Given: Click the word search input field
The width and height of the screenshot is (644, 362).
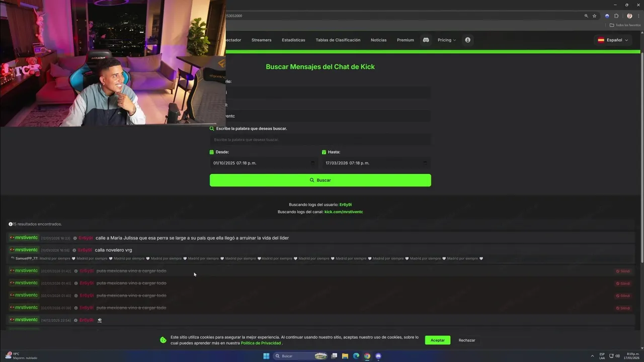Looking at the screenshot, I should pos(320,139).
